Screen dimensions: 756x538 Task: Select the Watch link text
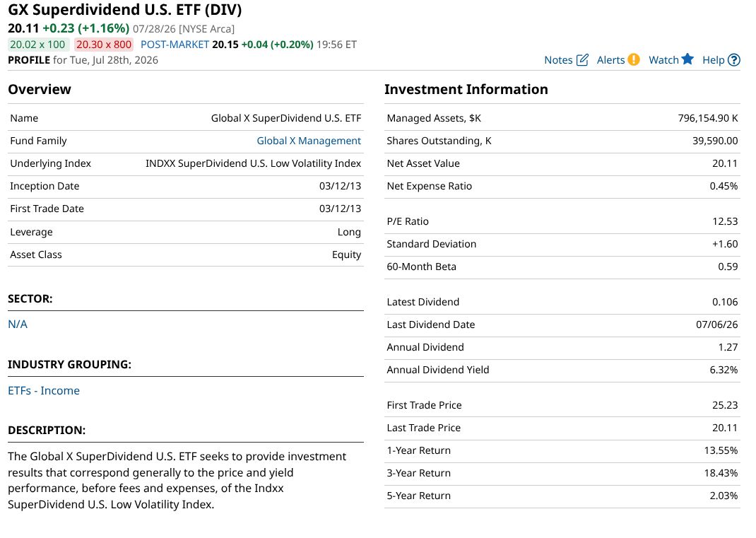coord(663,60)
